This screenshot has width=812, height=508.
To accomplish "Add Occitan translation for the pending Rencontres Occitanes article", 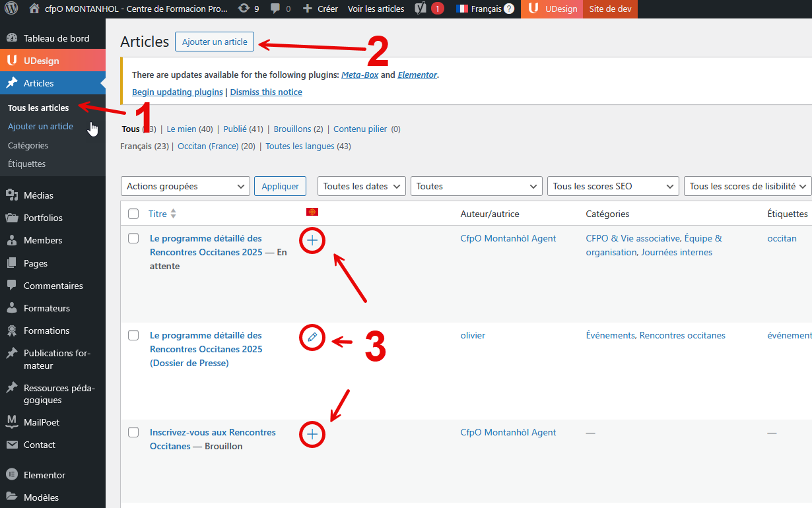I will pos(312,240).
